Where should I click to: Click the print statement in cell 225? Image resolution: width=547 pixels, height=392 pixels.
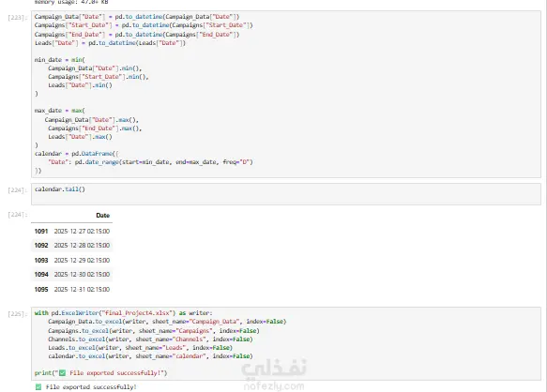pos(100,373)
